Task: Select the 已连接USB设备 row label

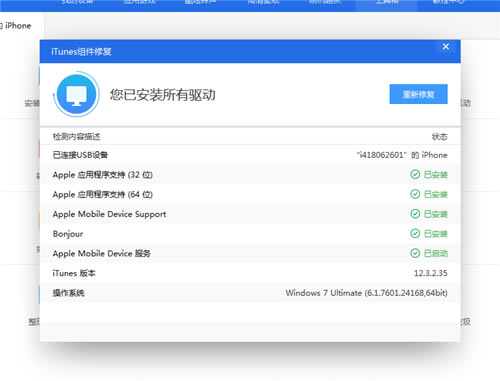Action: point(80,155)
